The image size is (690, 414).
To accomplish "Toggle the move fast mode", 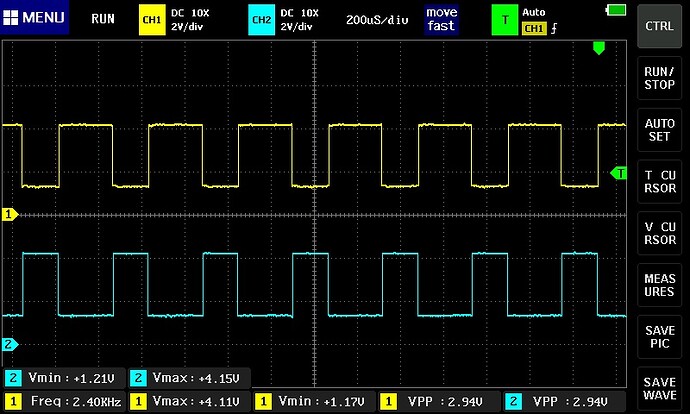I will point(441,19).
